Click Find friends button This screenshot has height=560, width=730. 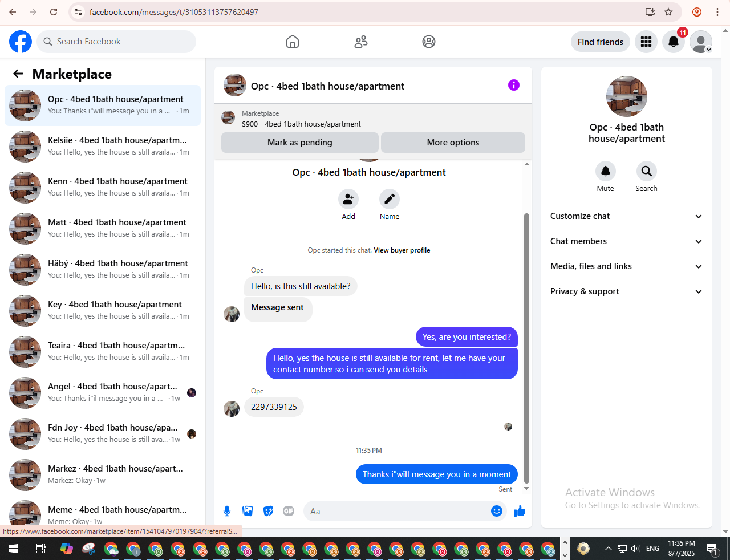click(601, 42)
